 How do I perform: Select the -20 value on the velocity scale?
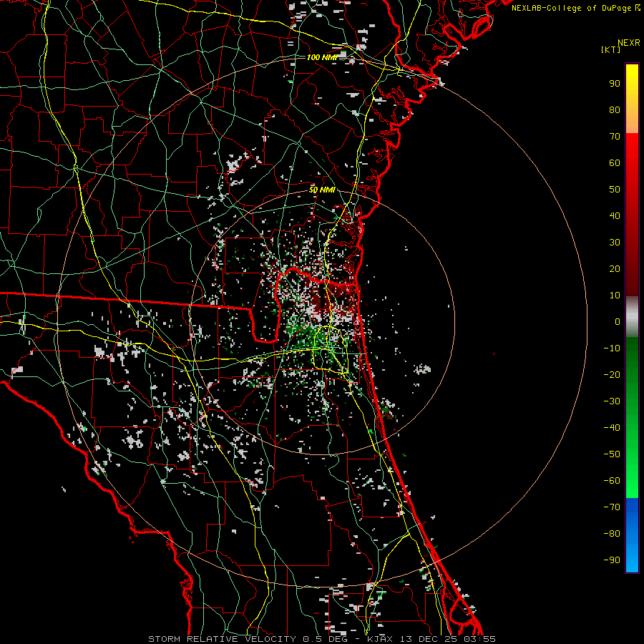click(x=612, y=375)
